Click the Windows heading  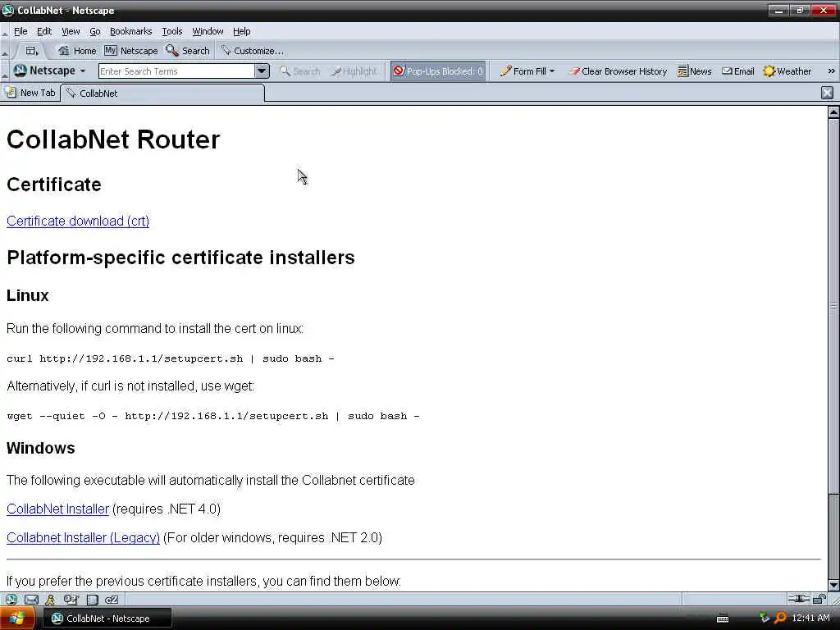pos(41,448)
